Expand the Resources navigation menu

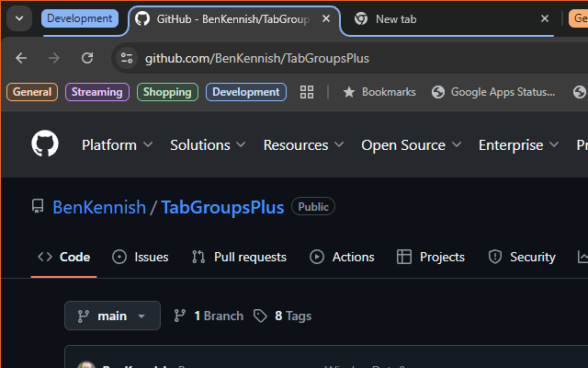(x=303, y=145)
